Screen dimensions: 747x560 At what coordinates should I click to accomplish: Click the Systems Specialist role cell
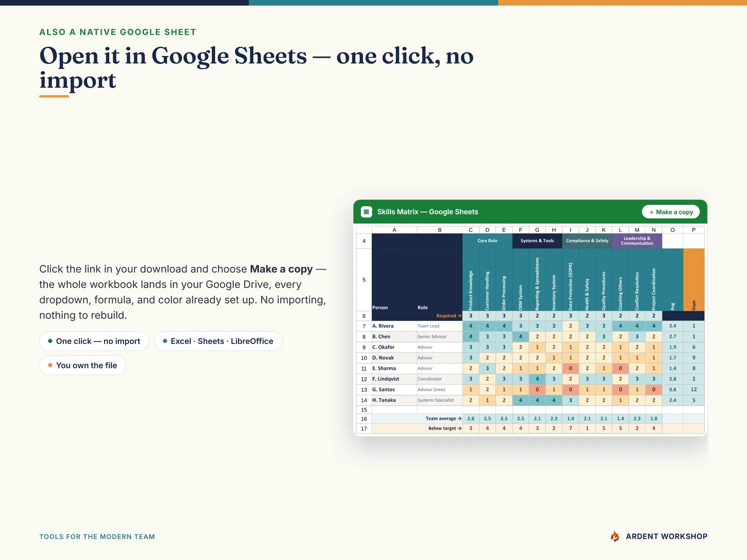(440, 400)
